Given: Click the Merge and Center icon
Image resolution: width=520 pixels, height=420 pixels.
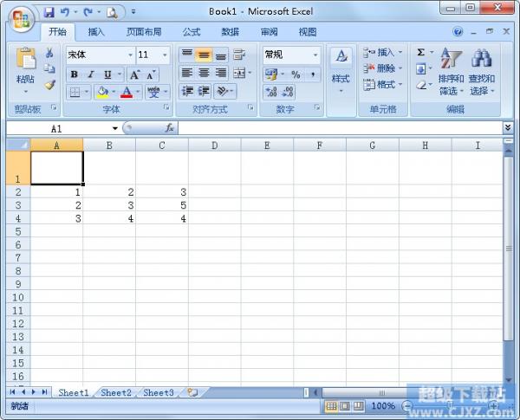Looking at the screenshot, I should pos(240,74).
